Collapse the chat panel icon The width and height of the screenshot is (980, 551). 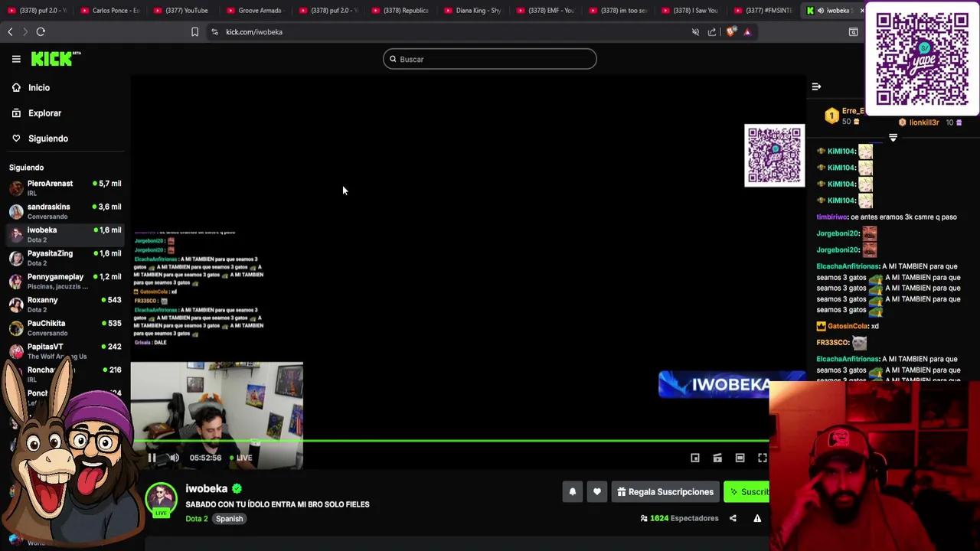[816, 86]
